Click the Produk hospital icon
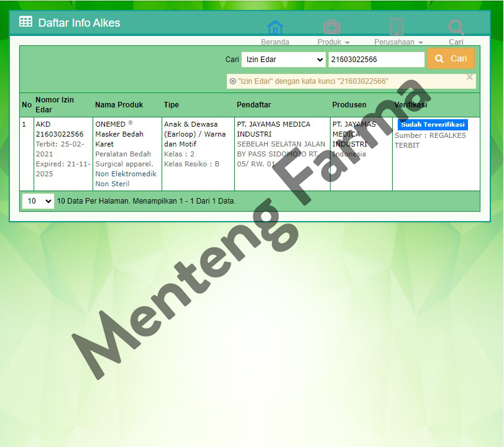504x447 pixels. [331, 27]
